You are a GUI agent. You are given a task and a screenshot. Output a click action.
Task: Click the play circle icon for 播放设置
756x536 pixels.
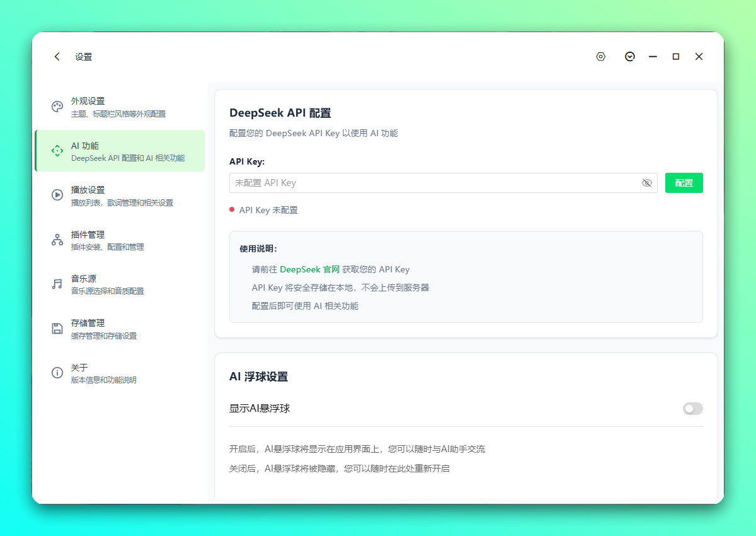pos(57,195)
